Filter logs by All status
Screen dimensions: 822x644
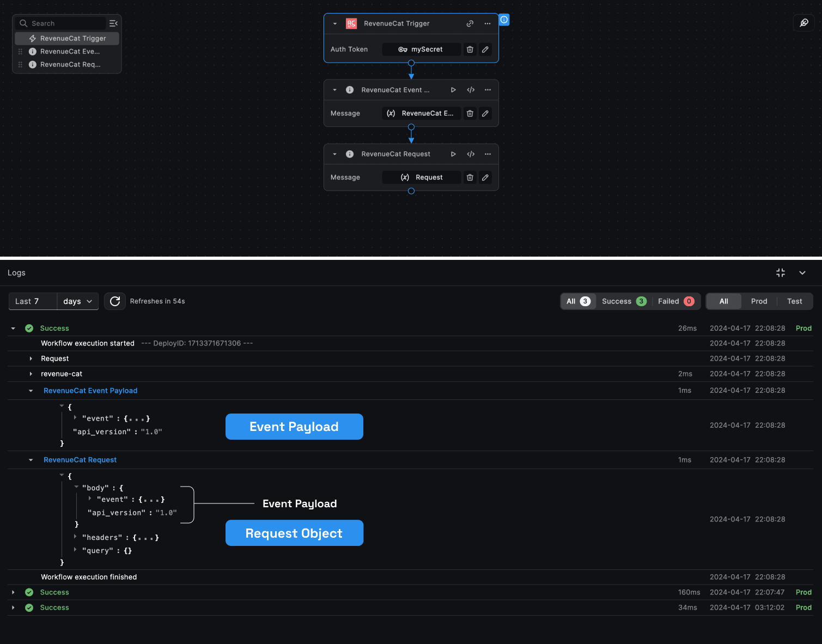(578, 301)
